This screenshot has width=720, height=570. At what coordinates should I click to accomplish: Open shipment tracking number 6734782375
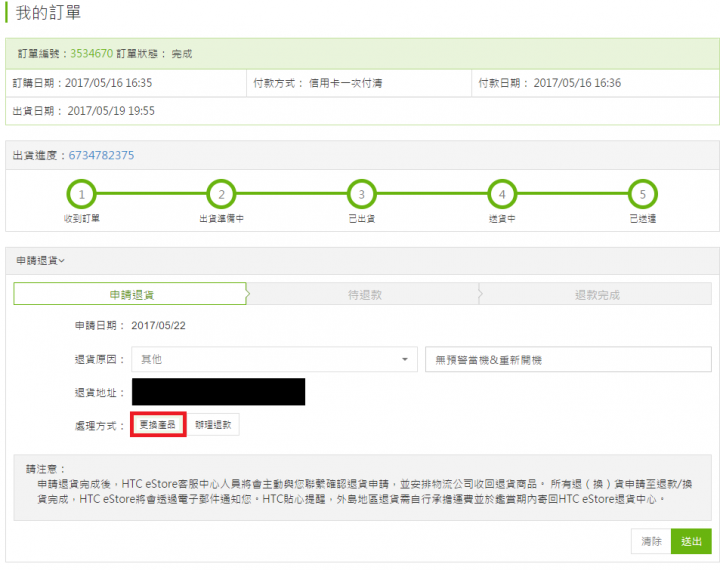coord(101,155)
